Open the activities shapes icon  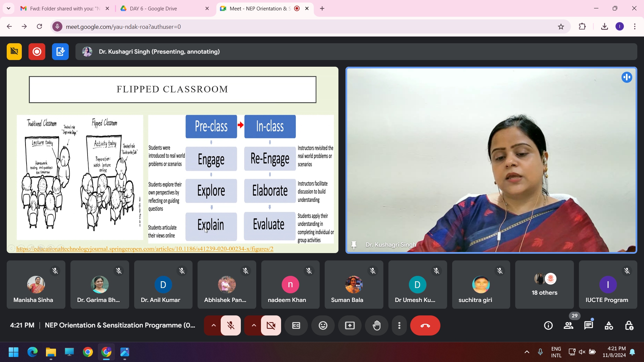pyautogui.click(x=609, y=325)
